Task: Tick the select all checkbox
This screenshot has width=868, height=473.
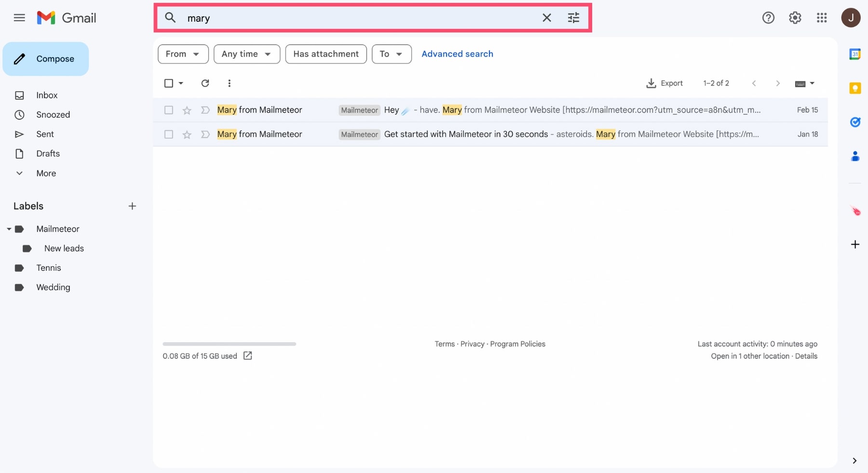Action: pos(169,83)
